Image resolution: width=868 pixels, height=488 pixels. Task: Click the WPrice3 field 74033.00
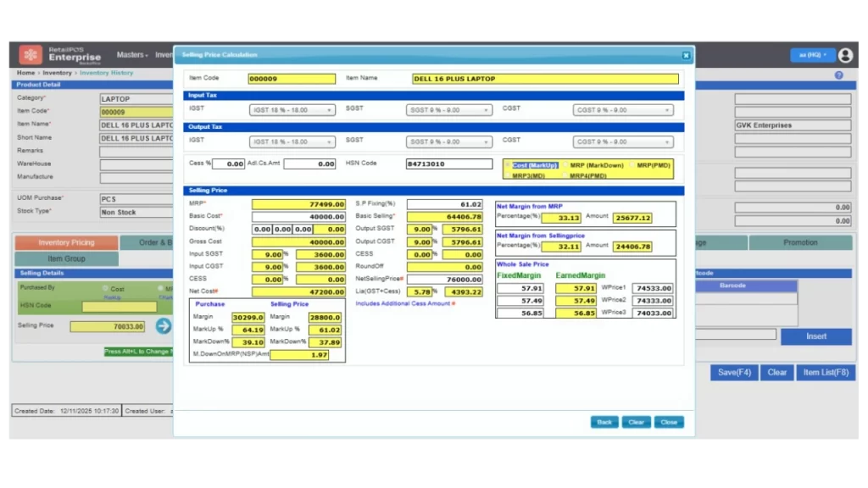(x=654, y=313)
